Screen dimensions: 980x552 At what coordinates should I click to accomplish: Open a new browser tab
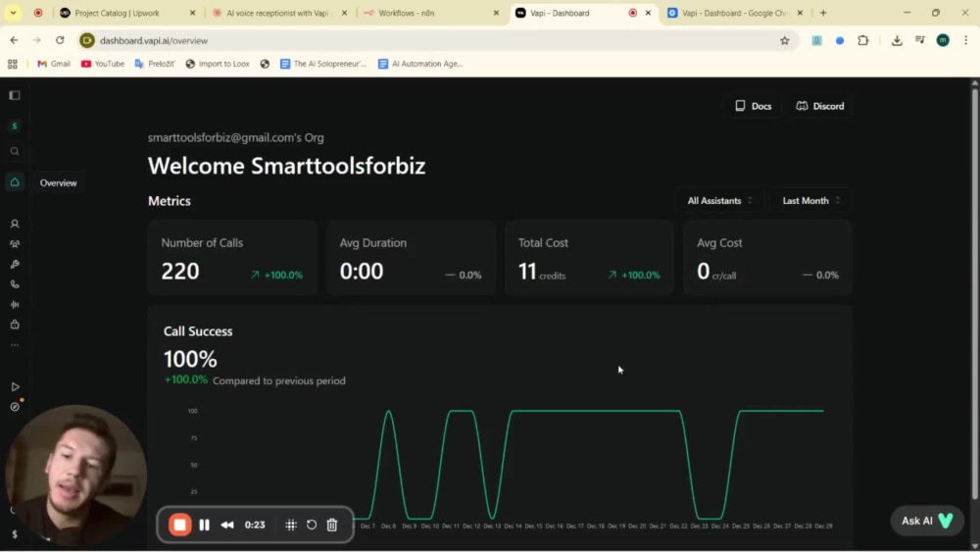click(823, 13)
